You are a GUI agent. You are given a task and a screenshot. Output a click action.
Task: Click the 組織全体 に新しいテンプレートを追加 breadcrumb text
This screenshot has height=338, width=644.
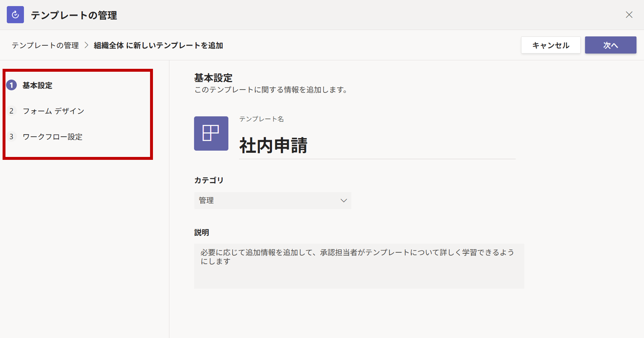tap(158, 46)
